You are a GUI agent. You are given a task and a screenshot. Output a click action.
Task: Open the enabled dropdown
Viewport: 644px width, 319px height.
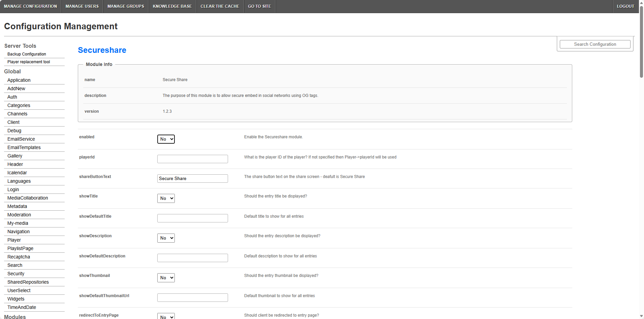click(166, 139)
